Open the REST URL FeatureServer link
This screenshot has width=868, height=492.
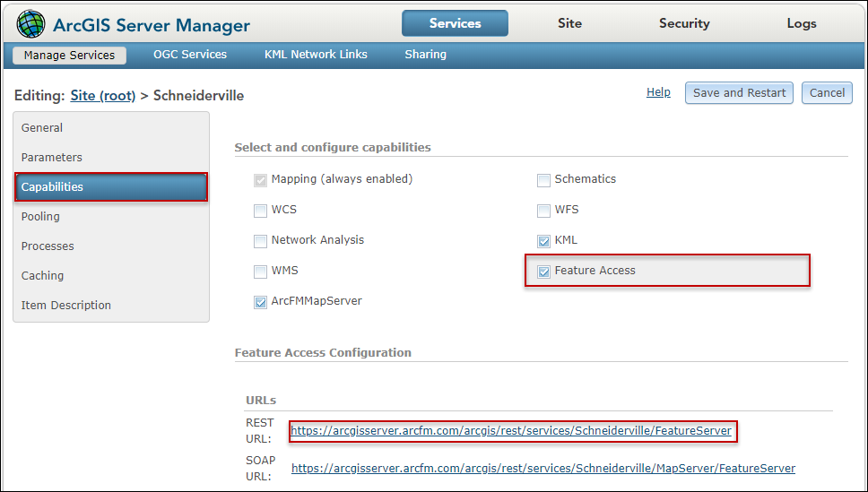(511, 430)
